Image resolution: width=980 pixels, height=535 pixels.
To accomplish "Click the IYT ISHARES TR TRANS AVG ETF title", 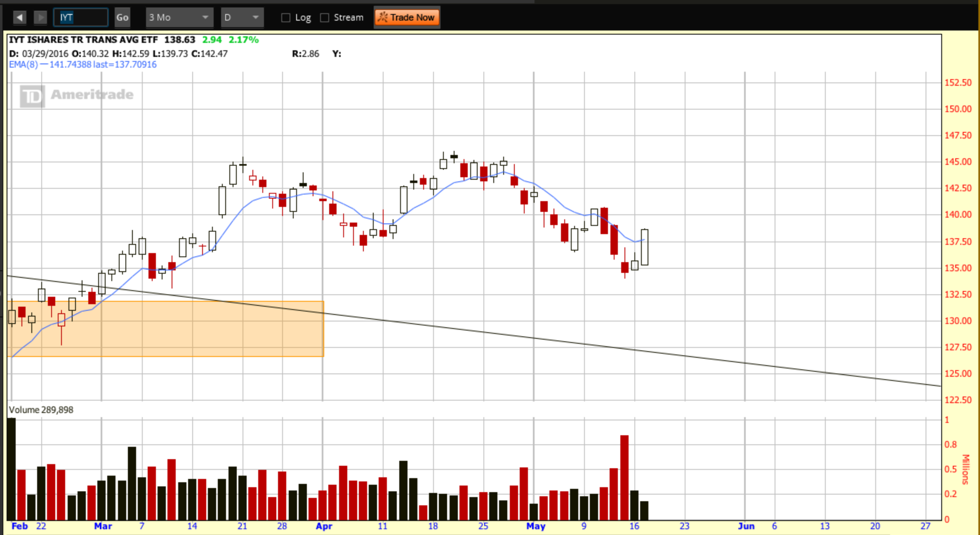I will [x=83, y=40].
